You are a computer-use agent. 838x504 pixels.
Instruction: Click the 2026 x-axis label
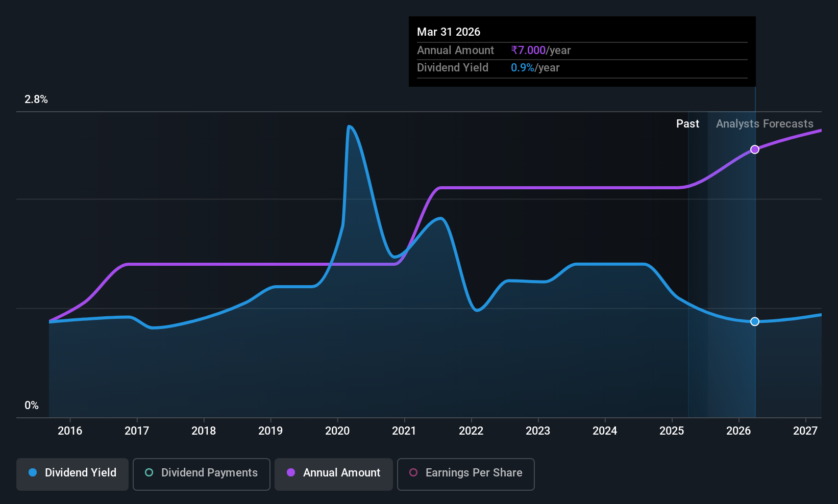(738, 431)
